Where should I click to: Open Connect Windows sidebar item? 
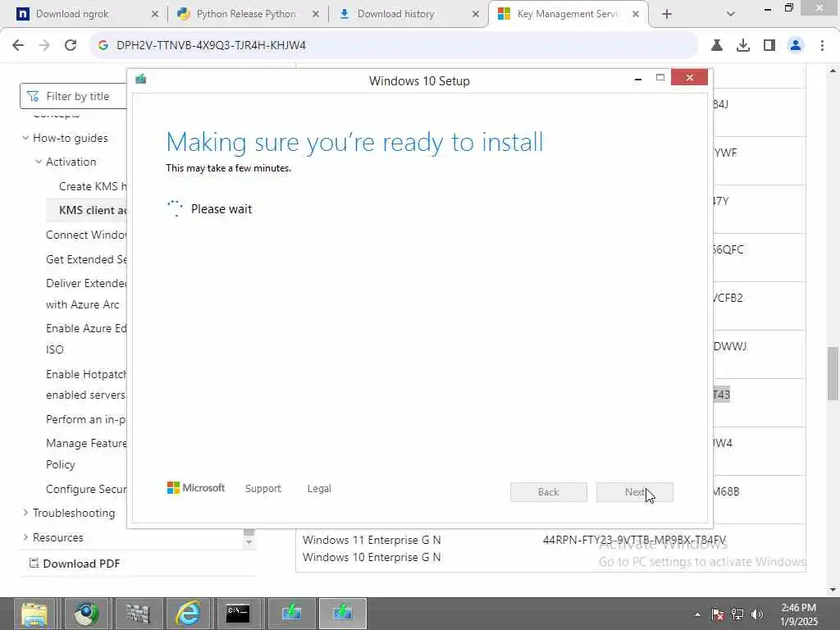[x=86, y=235]
